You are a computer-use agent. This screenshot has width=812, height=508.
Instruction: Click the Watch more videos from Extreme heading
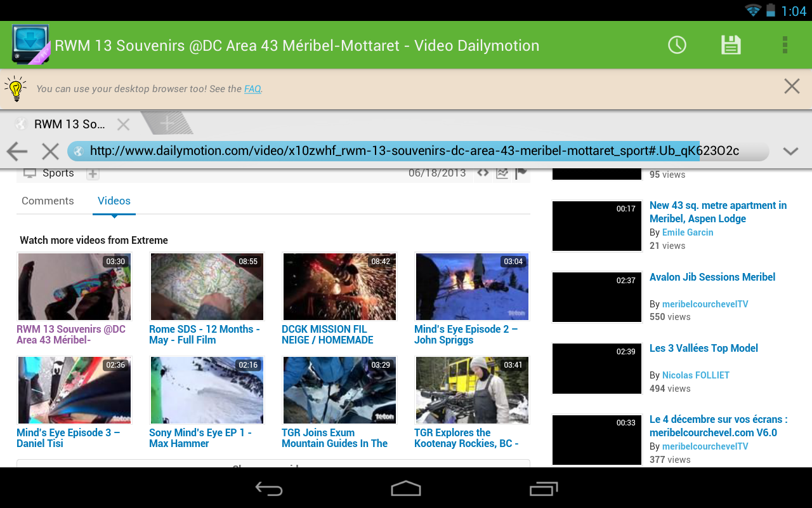pos(94,240)
